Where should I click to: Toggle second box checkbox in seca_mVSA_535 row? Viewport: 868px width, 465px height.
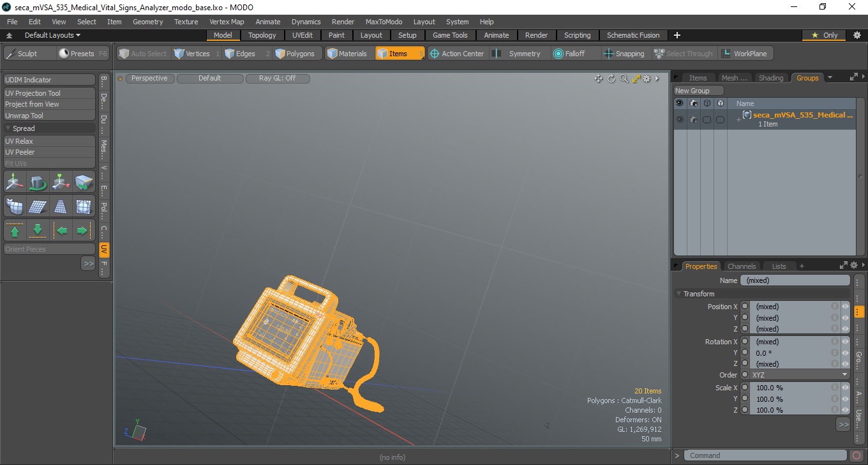pos(720,119)
